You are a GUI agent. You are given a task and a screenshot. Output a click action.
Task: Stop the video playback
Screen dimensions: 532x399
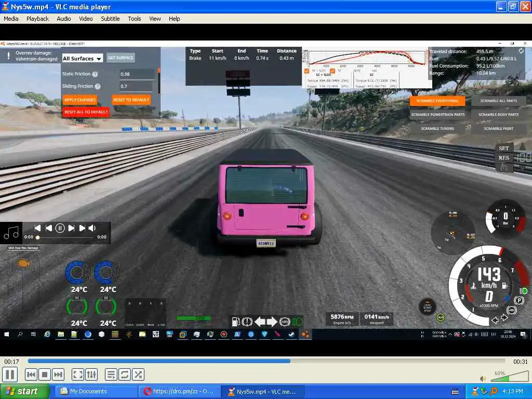45,375
